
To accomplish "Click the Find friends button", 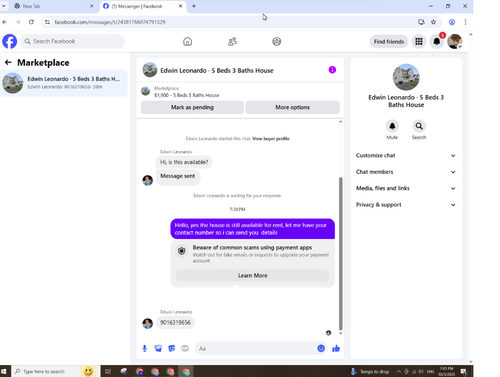I will pyautogui.click(x=389, y=41).
